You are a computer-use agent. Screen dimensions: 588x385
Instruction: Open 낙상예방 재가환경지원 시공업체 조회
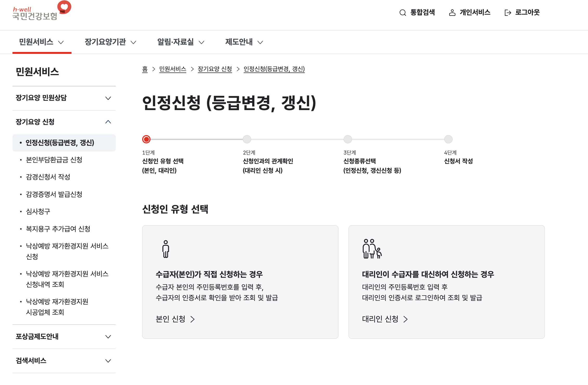(57, 307)
